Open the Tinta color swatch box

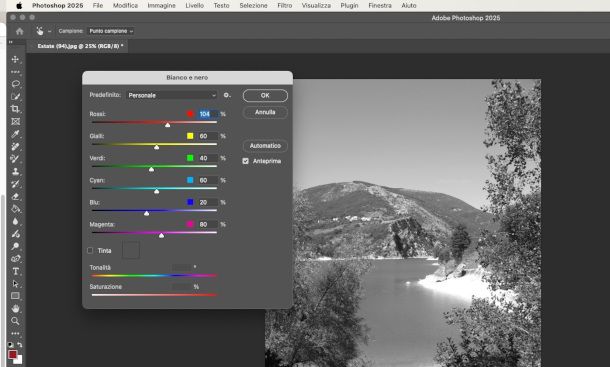pos(131,250)
